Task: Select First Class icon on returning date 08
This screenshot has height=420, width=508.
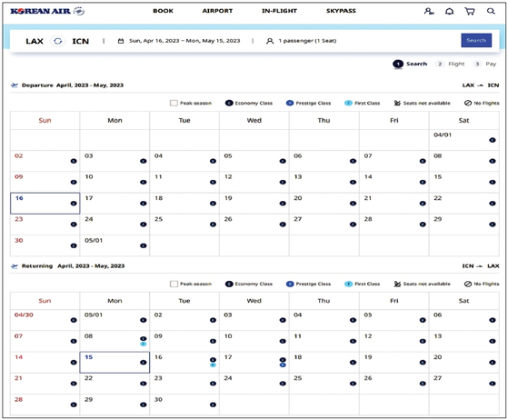Action: [144, 344]
